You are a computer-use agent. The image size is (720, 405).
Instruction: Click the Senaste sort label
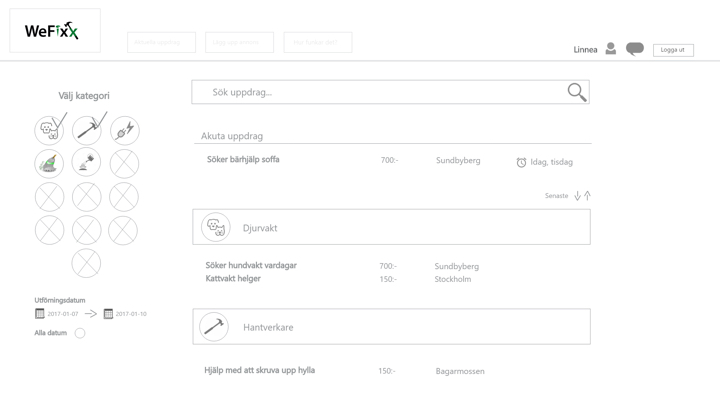557,196
